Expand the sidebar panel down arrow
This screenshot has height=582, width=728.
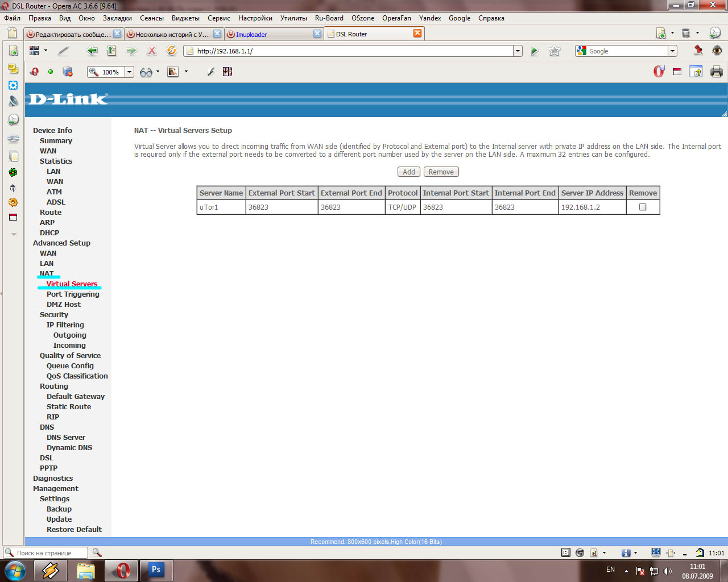[14, 234]
